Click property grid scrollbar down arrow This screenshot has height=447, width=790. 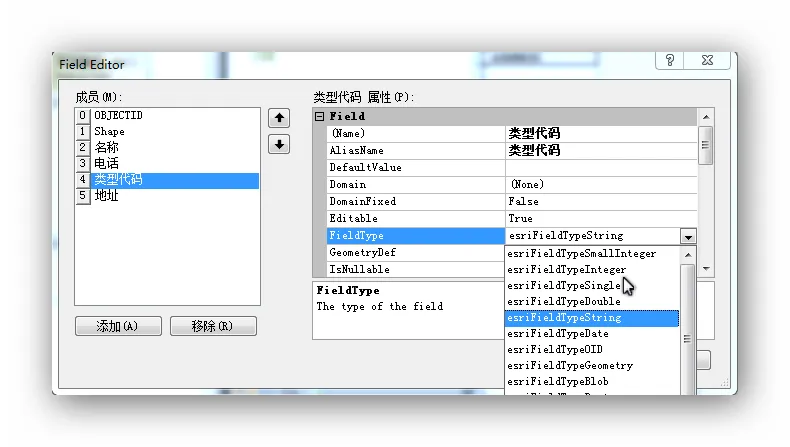[x=706, y=269]
